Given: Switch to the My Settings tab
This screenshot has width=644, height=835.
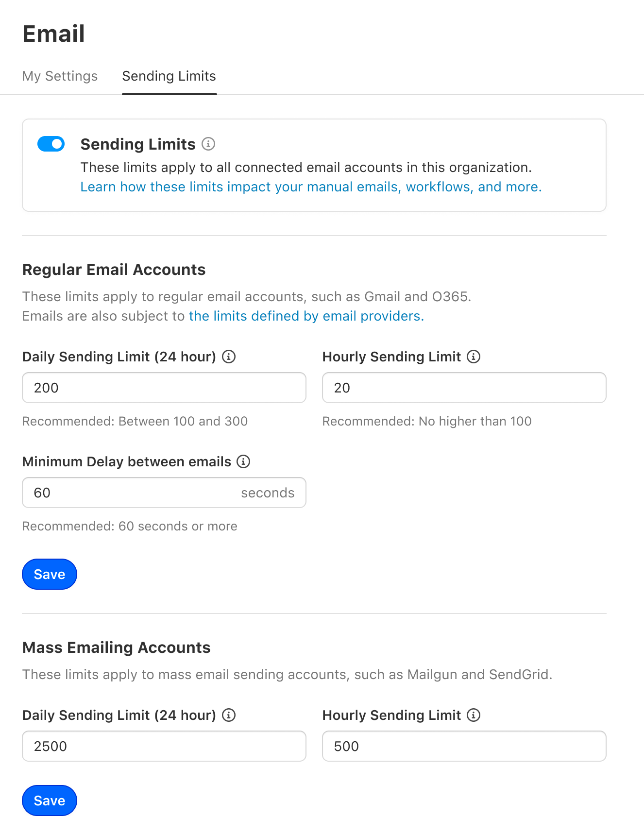Looking at the screenshot, I should [x=60, y=76].
